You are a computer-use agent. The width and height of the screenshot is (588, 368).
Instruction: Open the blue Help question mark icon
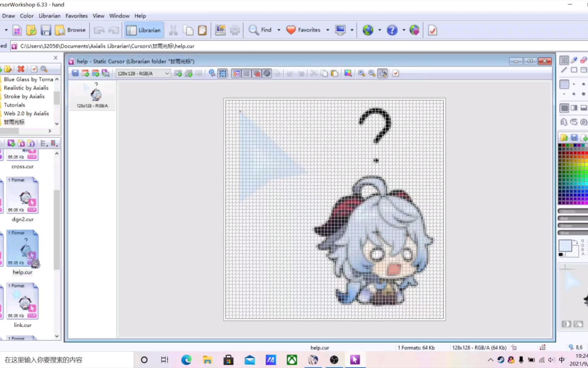click(392, 30)
